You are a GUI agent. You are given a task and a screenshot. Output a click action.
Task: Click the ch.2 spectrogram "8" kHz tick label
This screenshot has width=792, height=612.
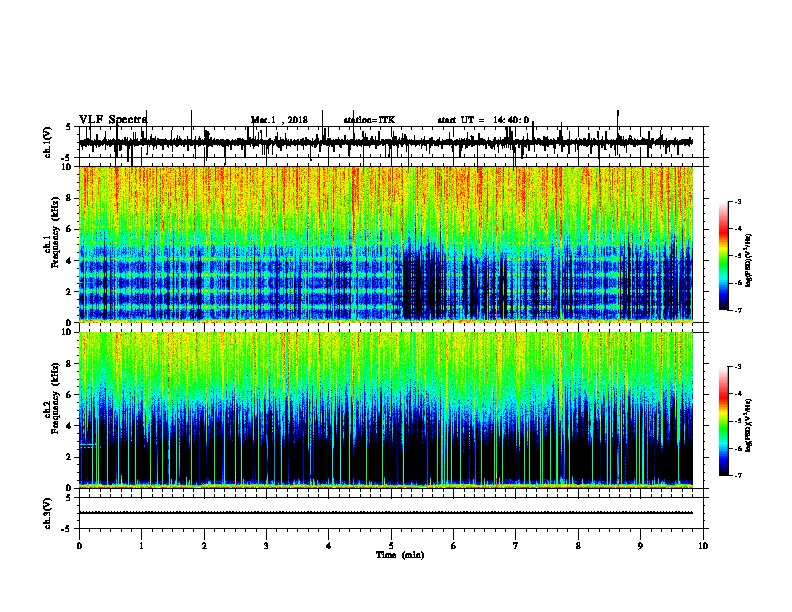70,364
